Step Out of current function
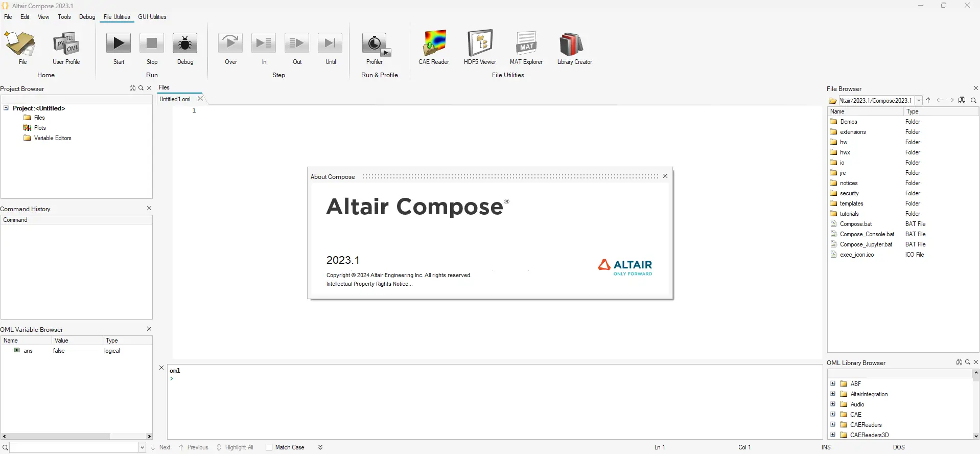This screenshot has width=980, height=454. point(297,48)
